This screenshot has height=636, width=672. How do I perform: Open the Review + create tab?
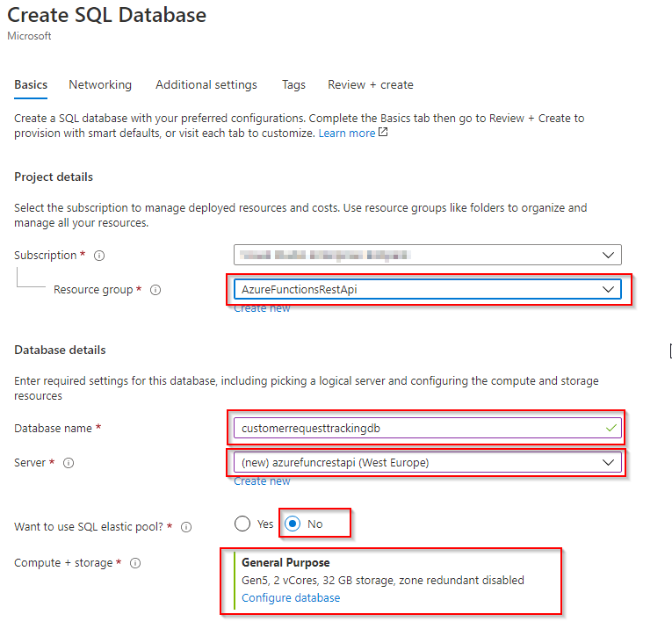(x=371, y=85)
